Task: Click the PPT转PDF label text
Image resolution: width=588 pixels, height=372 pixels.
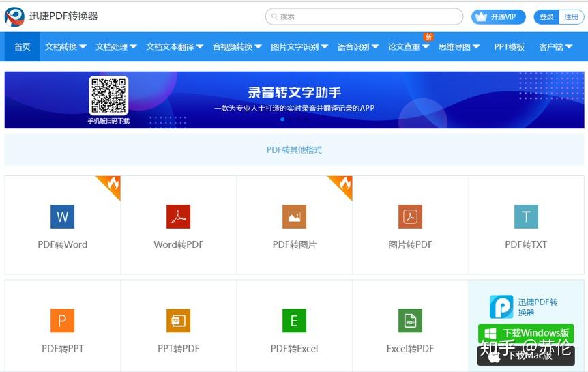Action: (x=179, y=349)
